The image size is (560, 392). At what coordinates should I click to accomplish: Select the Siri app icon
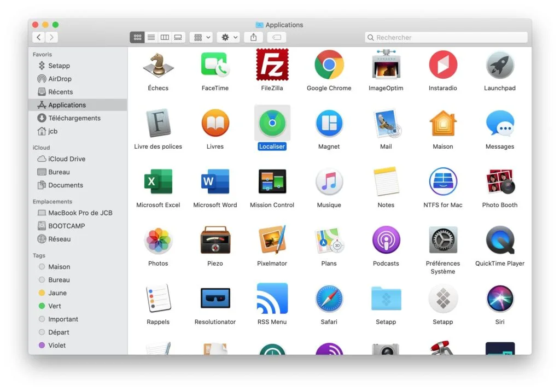[500, 298]
